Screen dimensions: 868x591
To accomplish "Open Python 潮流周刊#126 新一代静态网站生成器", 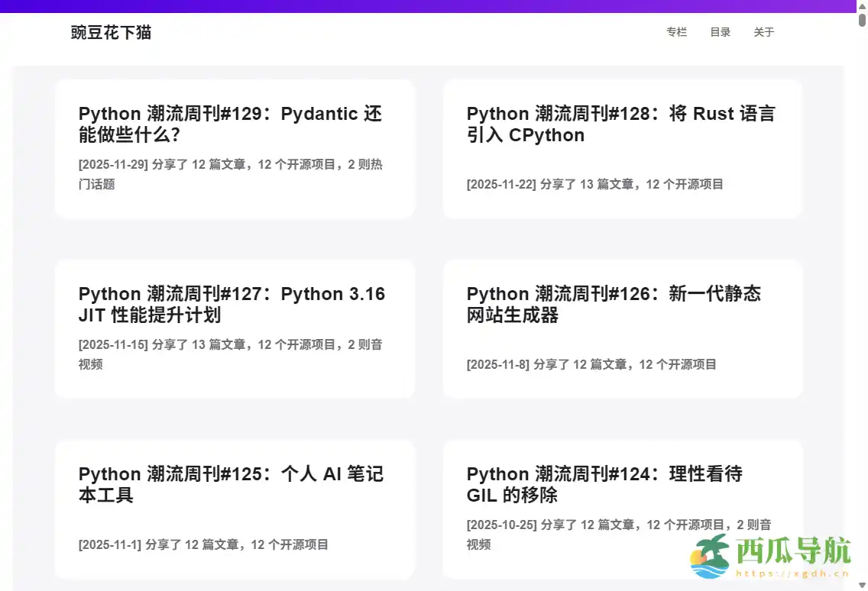I will pos(614,304).
